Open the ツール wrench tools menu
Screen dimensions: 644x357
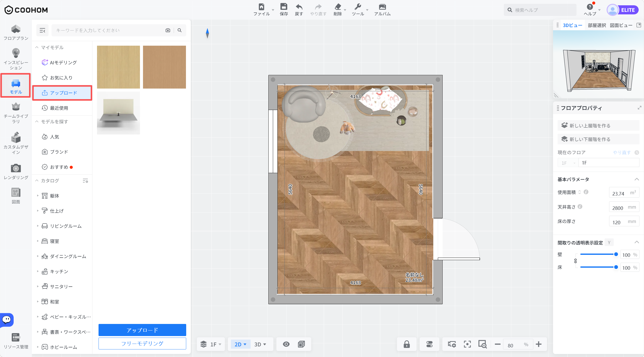(x=358, y=7)
